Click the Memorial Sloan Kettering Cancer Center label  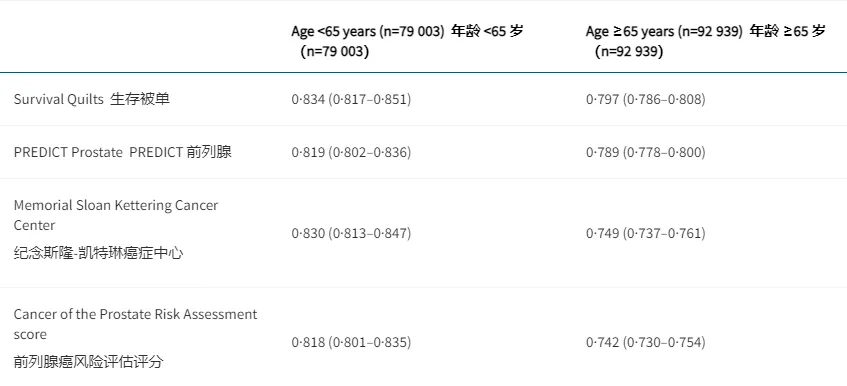[x=116, y=215]
